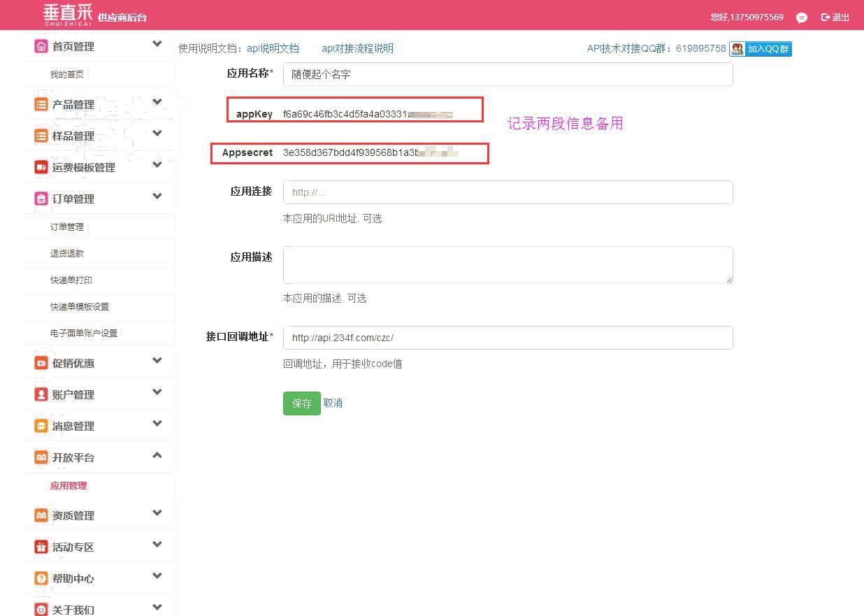Click into the 应用连接 URL input field

click(507, 192)
